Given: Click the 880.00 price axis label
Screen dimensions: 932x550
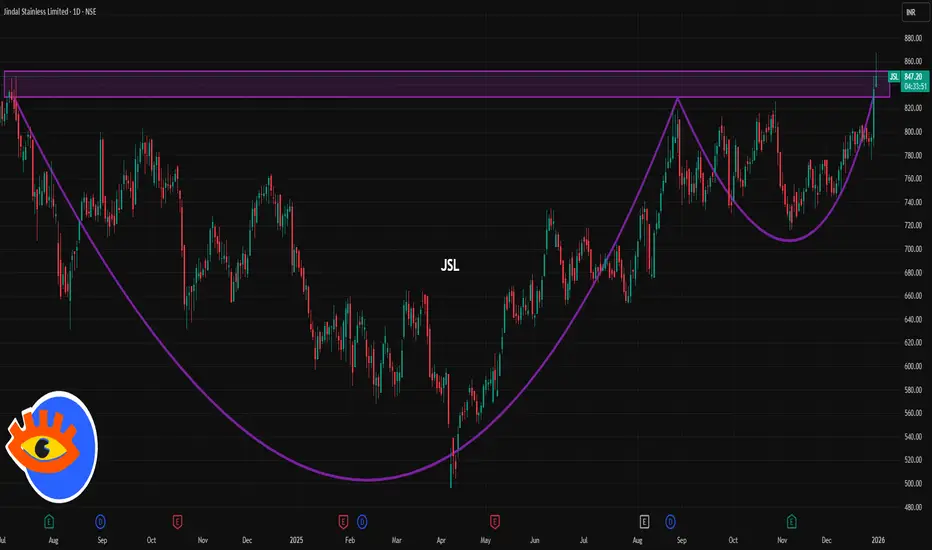Looking at the screenshot, I should pyautogui.click(x=913, y=38).
